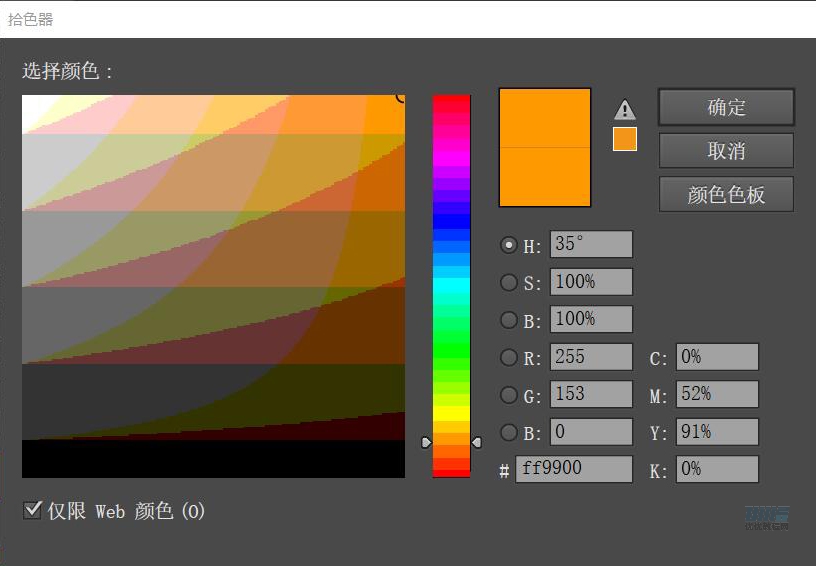Click the black area at color field bottom
This screenshot has width=816, height=566.
tap(213, 459)
